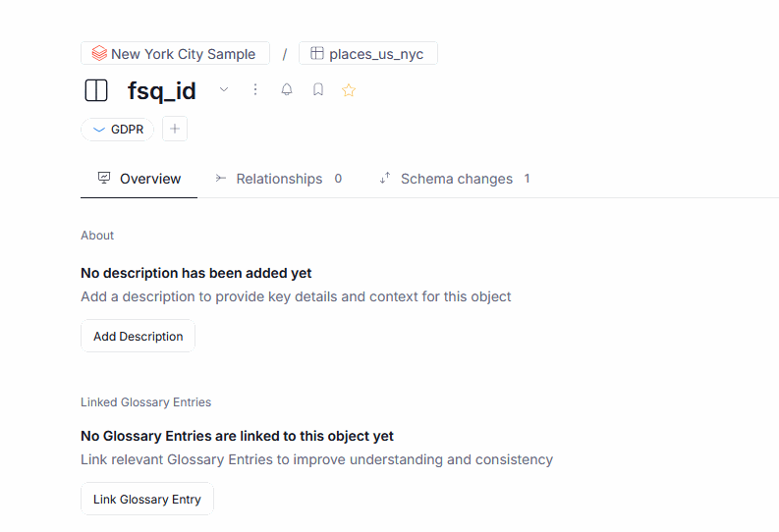Click the Overview tab's presentation icon
The width and height of the screenshot is (779, 532).
[104, 179]
